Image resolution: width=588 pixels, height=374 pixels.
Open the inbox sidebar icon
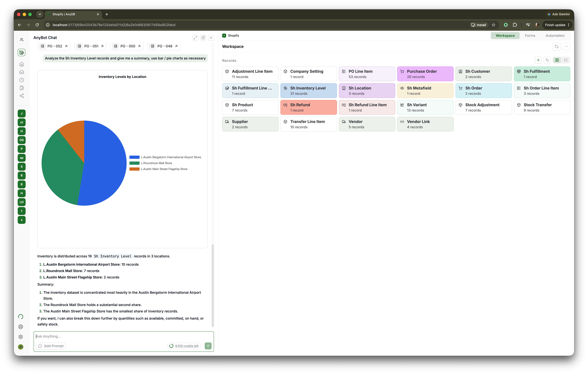(22, 72)
